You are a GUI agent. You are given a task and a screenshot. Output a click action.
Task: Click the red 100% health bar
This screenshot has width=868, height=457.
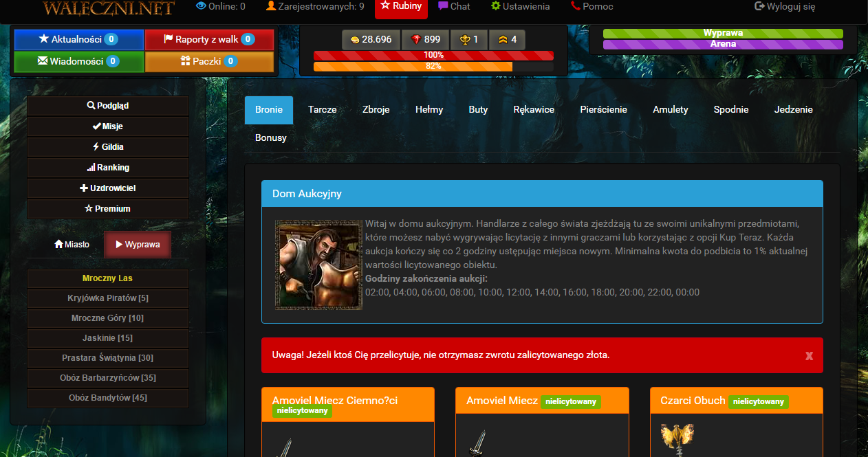tap(433, 55)
